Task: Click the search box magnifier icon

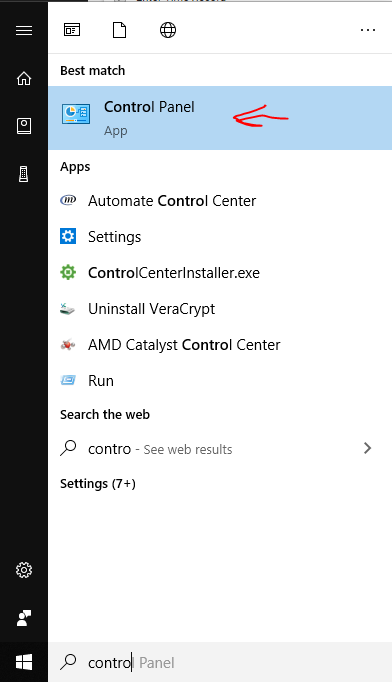Action: tap(68, 662)
